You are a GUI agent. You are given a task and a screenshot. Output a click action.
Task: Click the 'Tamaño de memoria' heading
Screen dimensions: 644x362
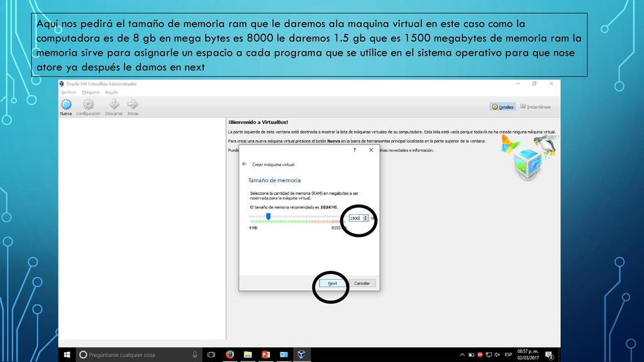tap(274, 180)
